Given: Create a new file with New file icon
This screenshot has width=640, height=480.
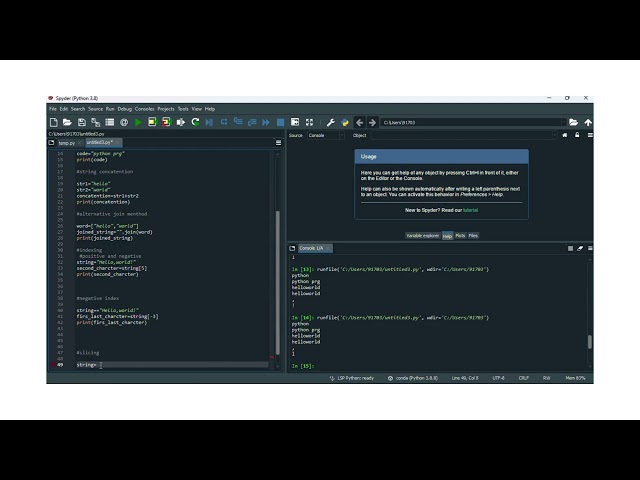Looking at the screenshot, I should click(53, 122).
